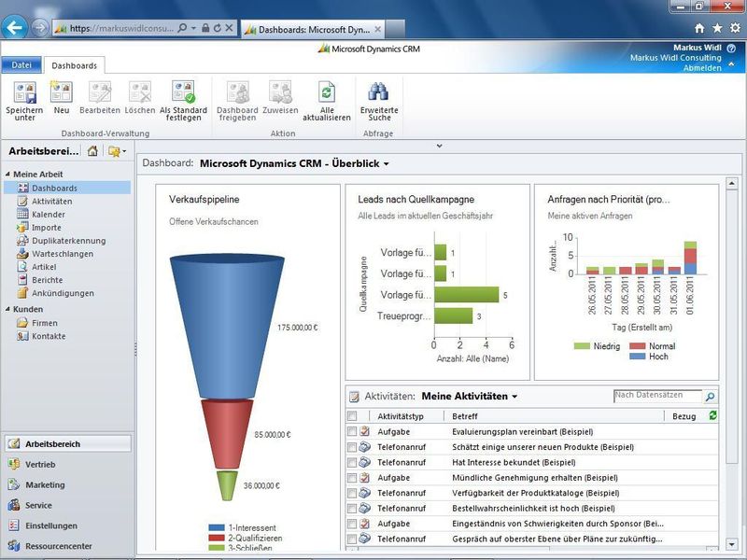The image size is (747, 560).
Task: Toggle the ribbon chevron below the toolbar
Action: [439, 146]
